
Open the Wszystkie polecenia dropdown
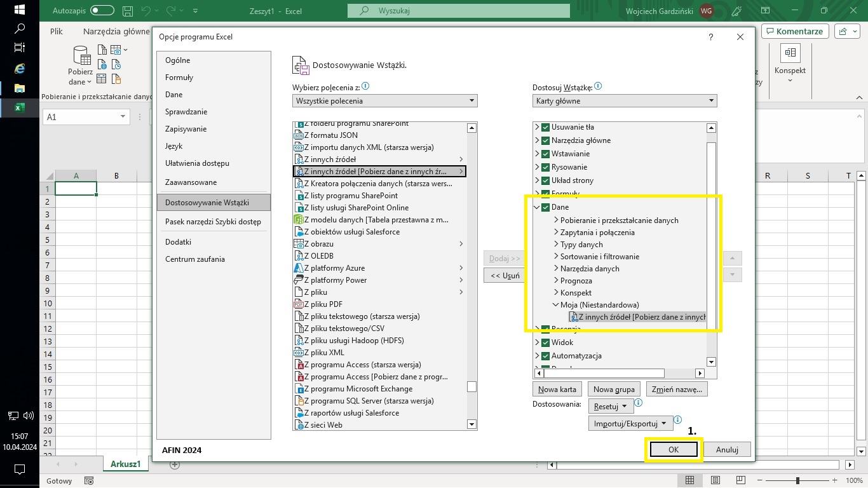pos(385,100)
